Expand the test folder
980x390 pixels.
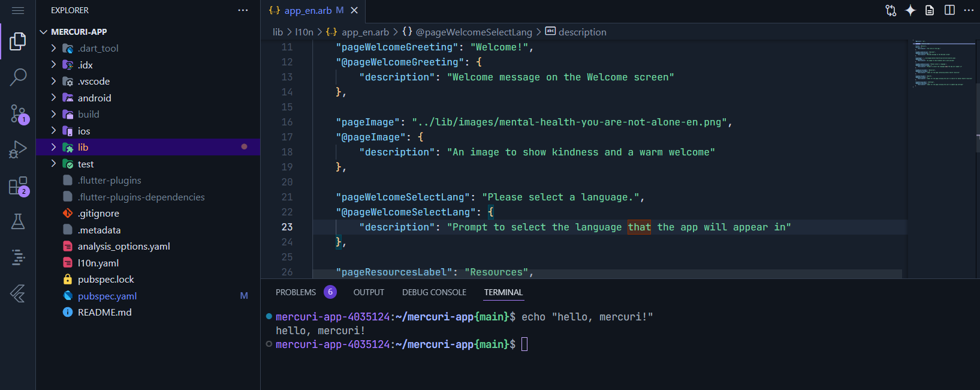86,164
